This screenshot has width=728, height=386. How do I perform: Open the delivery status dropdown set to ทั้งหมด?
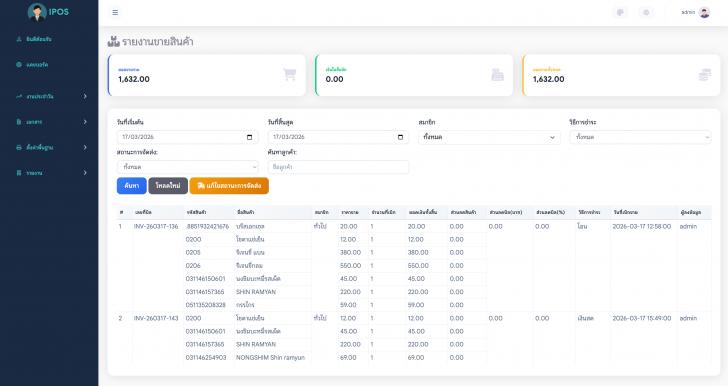coord(188,167)
